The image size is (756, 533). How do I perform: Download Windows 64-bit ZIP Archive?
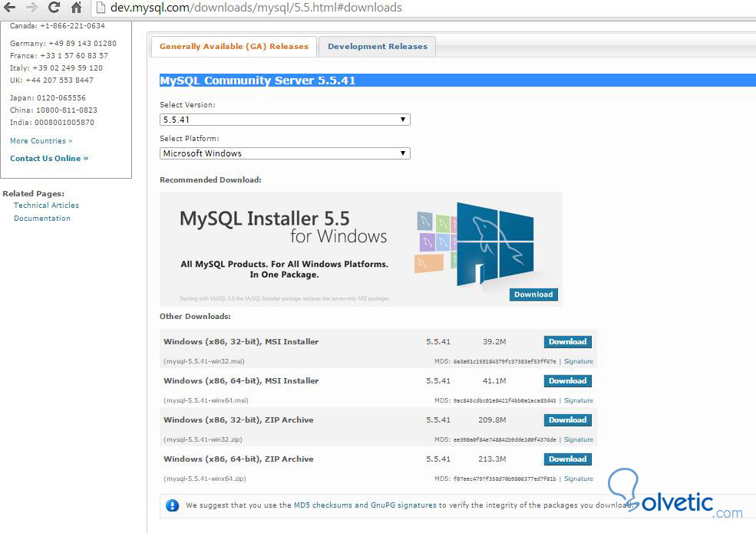point(567,459)
